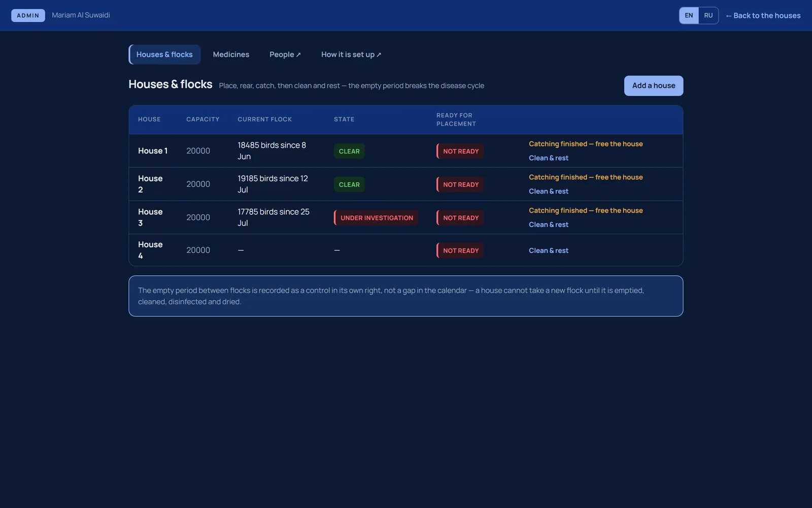Free House 2 after catching finished

tap(586, 177)
